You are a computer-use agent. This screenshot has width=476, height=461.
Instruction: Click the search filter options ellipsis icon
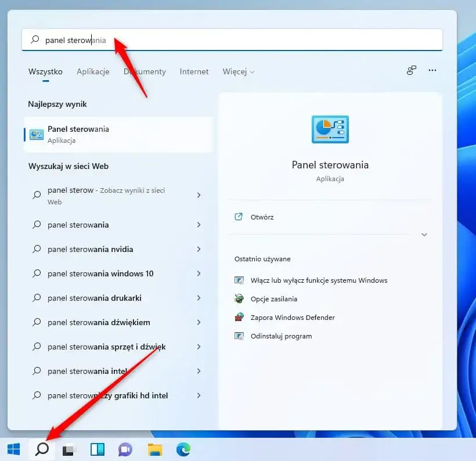click(432, 70)
